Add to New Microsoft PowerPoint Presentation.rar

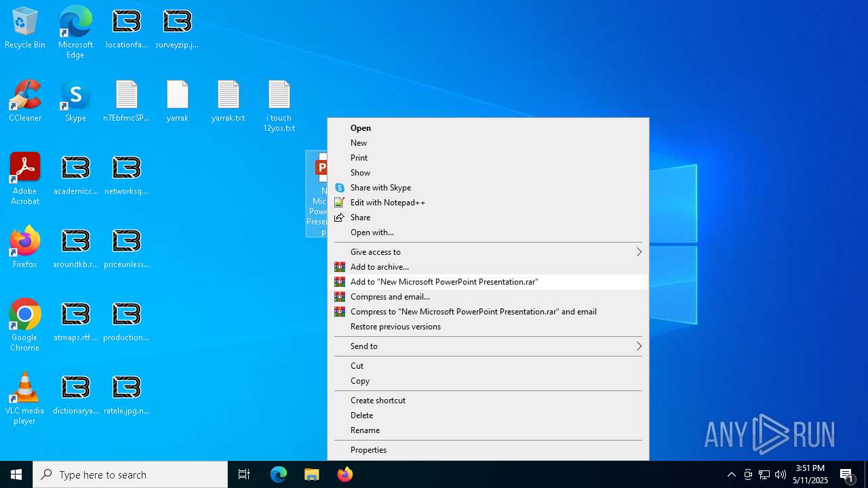pyautogui.click(x=488, y=282)
